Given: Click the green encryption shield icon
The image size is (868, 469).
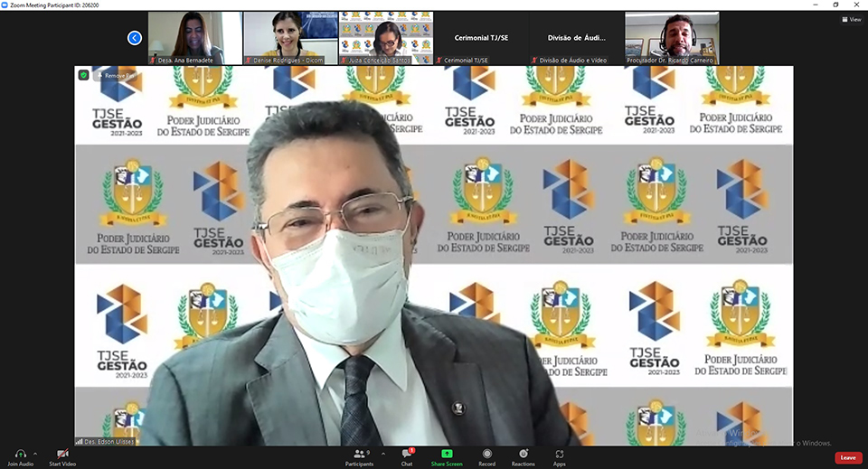Looking at the screenshot, I should 83,75.
